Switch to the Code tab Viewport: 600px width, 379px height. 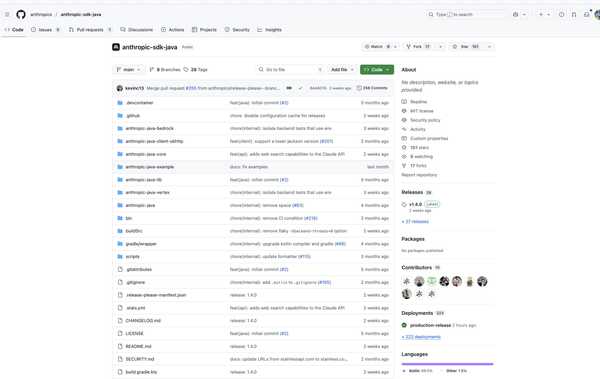point(14,29)
